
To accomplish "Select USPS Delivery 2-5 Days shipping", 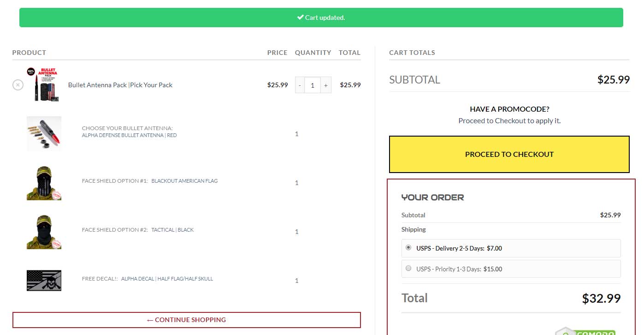I will click(408, 248).
